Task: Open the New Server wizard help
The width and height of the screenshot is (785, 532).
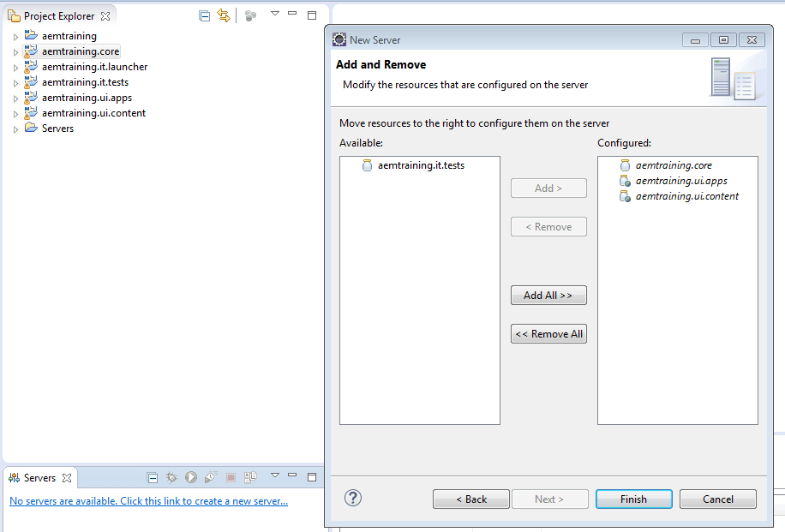Action: coord(352,498)
